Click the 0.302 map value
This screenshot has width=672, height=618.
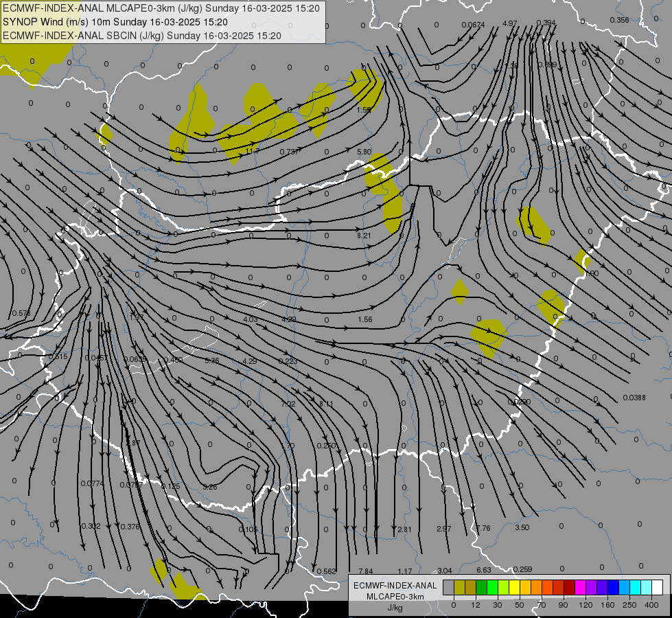[x=91, y=526]
